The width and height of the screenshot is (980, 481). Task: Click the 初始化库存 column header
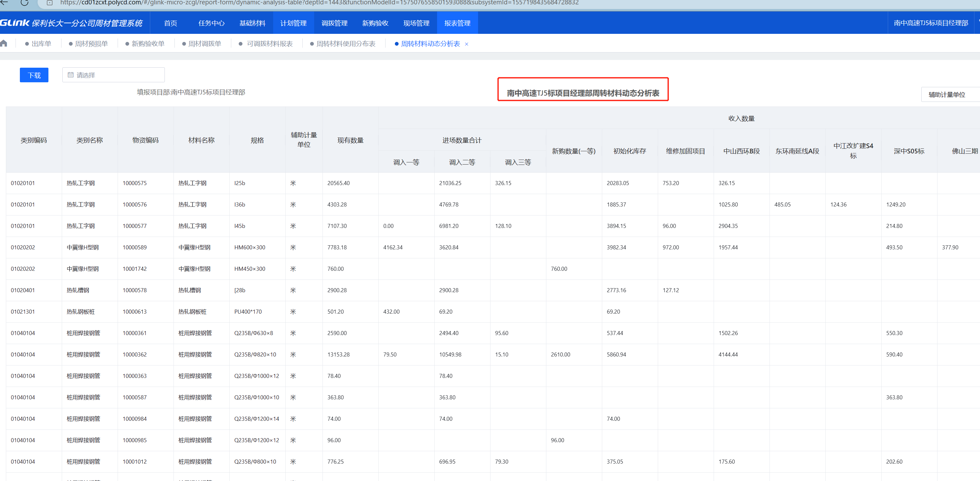[630, 151]
